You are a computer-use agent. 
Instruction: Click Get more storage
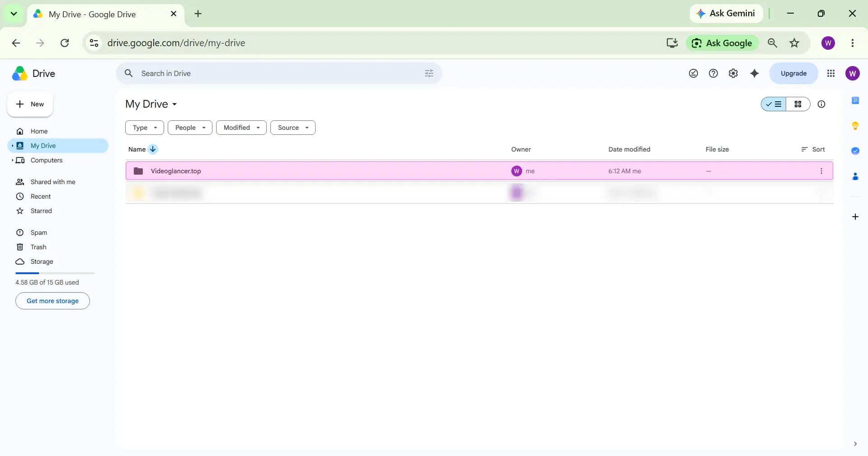(52, 301)
